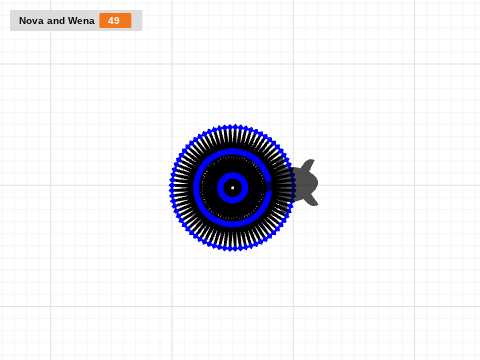Click the sprite's upper pointed fin

(309, 165)
